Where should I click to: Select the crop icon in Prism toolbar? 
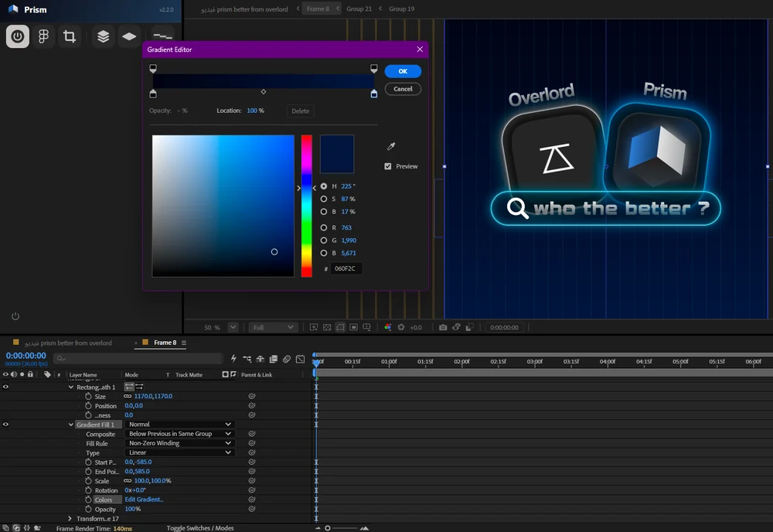(x=70, y=36)
